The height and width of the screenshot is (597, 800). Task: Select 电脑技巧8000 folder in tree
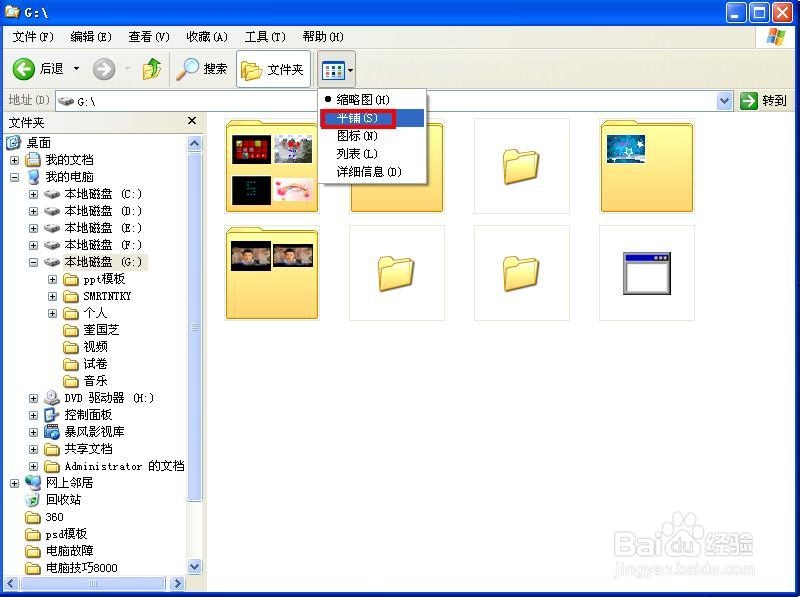point(71,568)
